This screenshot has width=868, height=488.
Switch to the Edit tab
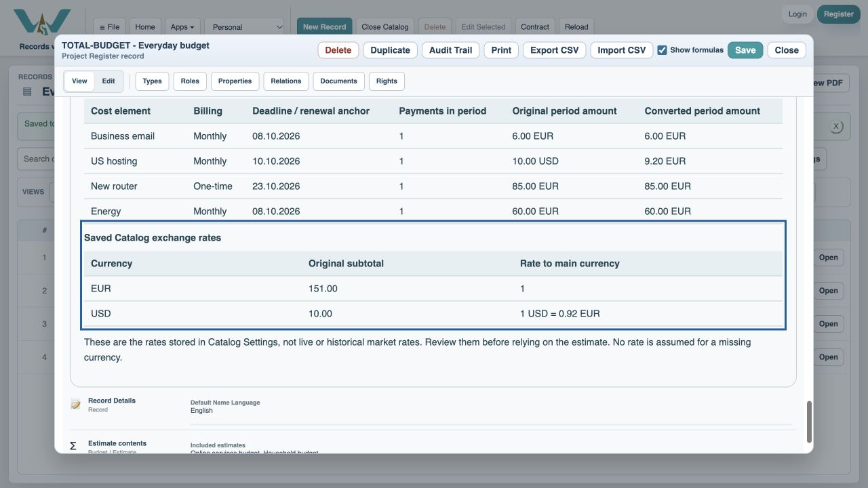(x=108, y=81)
